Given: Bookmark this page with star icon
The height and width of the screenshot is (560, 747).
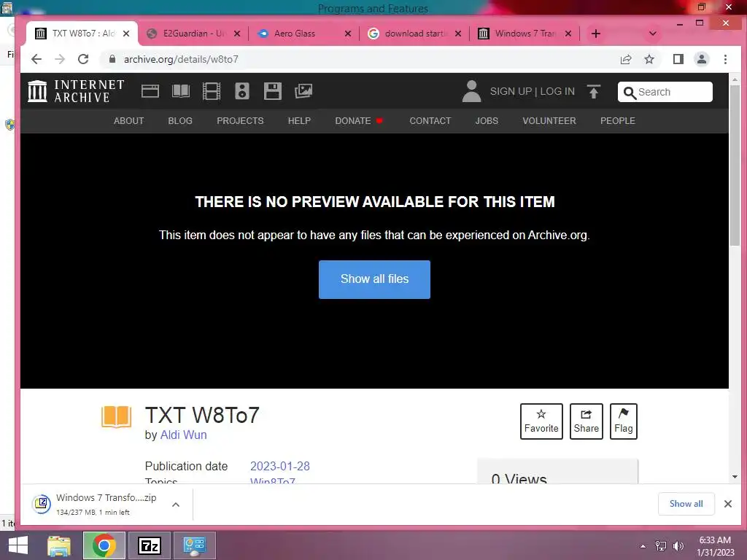Looking at the screenshot, I should 649,59.
